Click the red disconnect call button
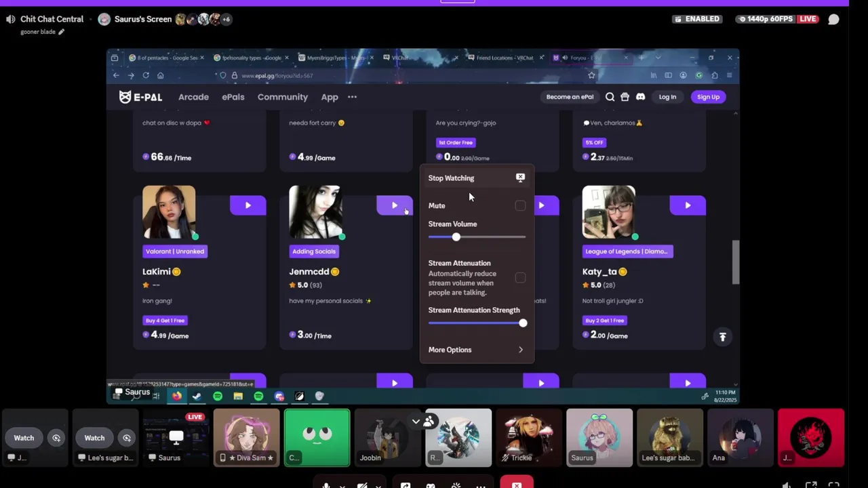 tap(517, 483)
